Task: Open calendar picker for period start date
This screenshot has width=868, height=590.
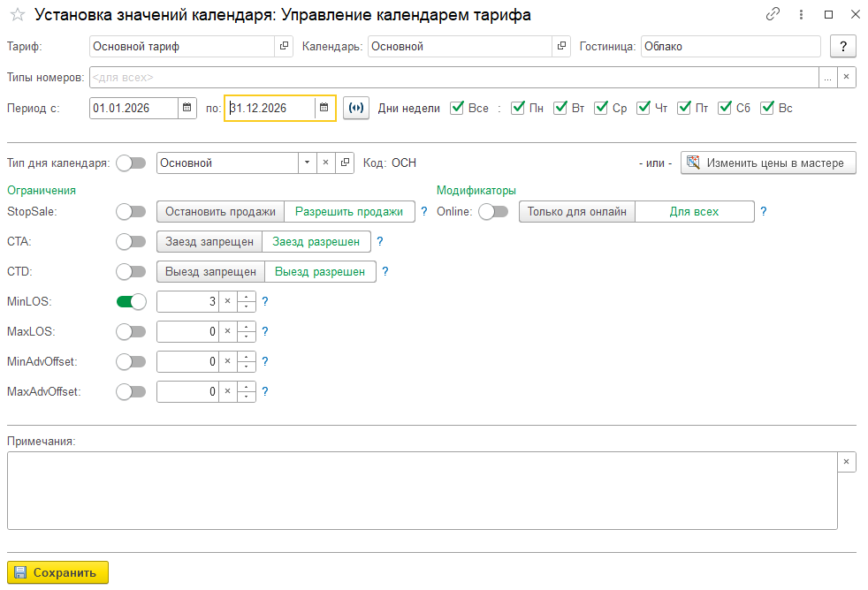Action: click(x=187, y=108)
